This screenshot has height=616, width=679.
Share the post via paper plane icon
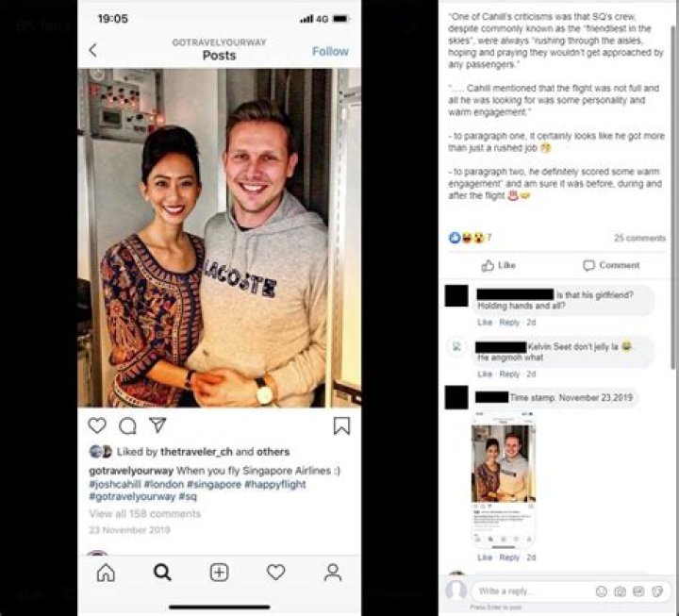coord(157,425)
